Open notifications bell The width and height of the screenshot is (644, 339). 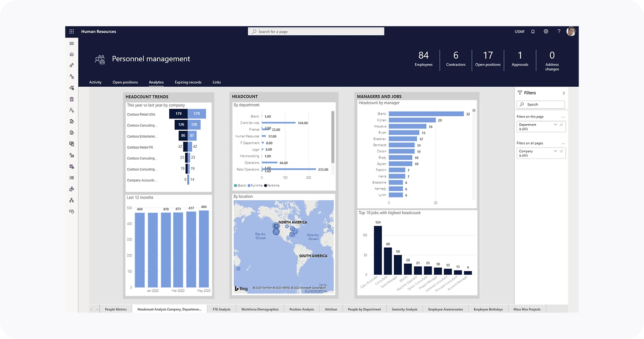(x=533, y=32)
